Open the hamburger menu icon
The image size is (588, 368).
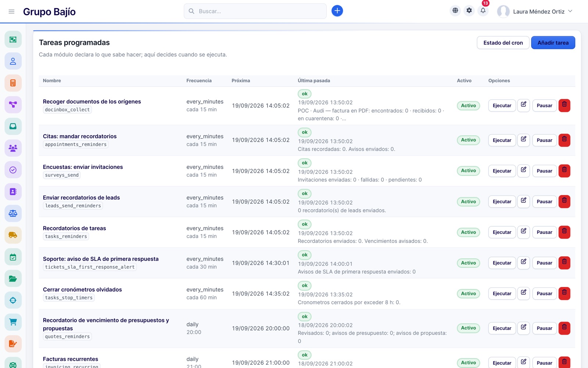(11, 11)
